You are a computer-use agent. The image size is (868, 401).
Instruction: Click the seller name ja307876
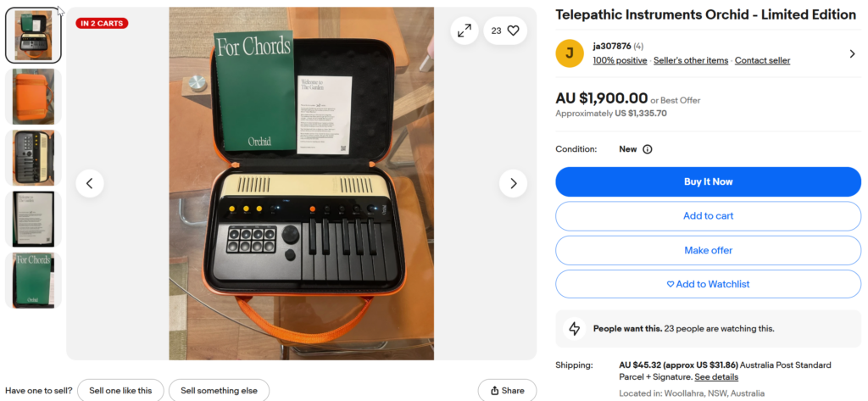[612, 46]
